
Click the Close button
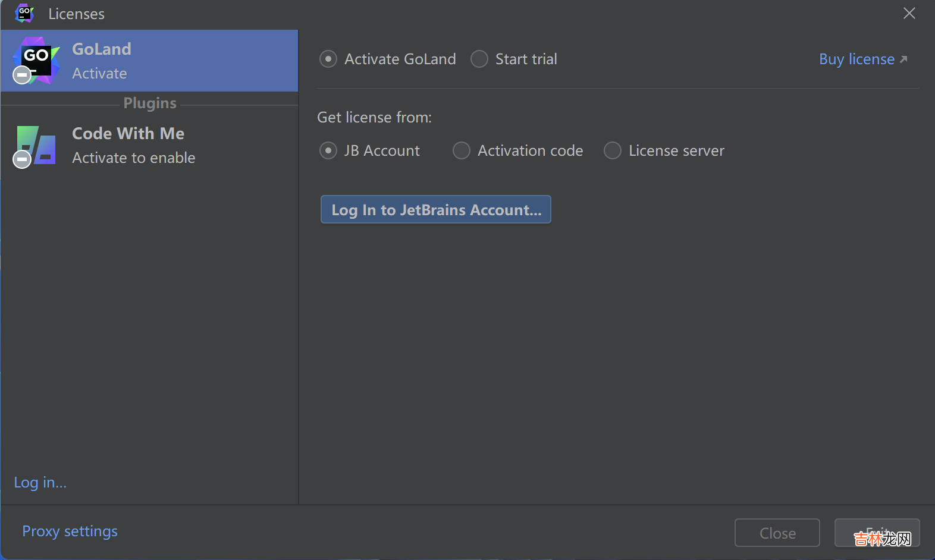[x=777, y=533]
